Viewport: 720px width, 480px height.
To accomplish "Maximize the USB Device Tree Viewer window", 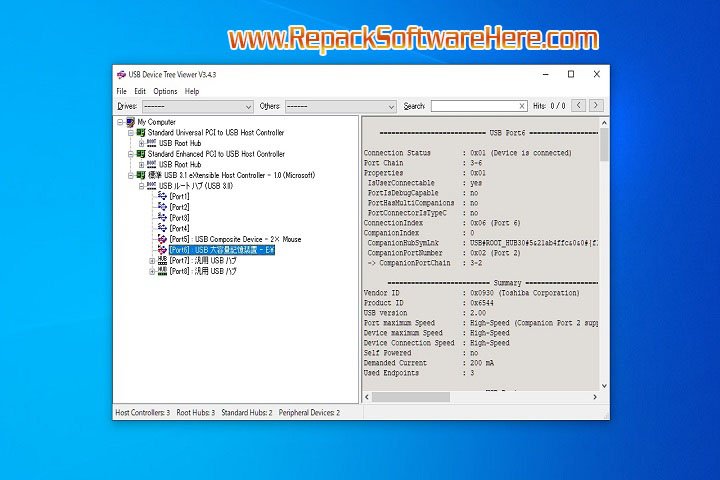I will [571, 74].
